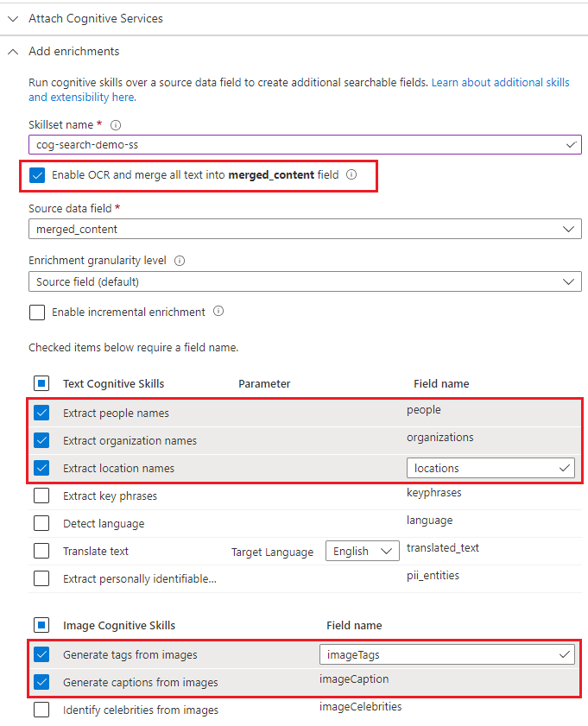
Task: Edit the imageTags field name box
Action: [x=437, y=655]
